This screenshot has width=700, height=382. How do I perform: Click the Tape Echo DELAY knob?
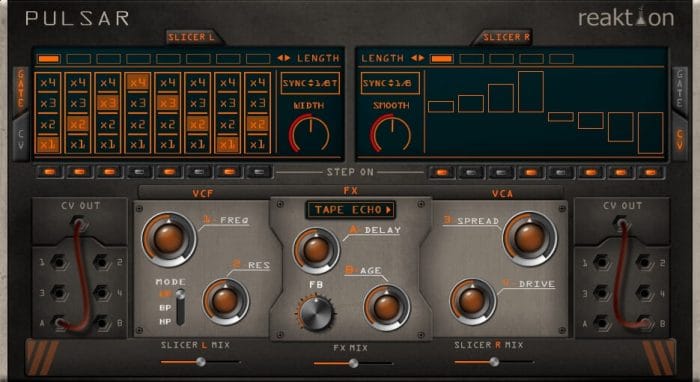[x=316, y=250]
